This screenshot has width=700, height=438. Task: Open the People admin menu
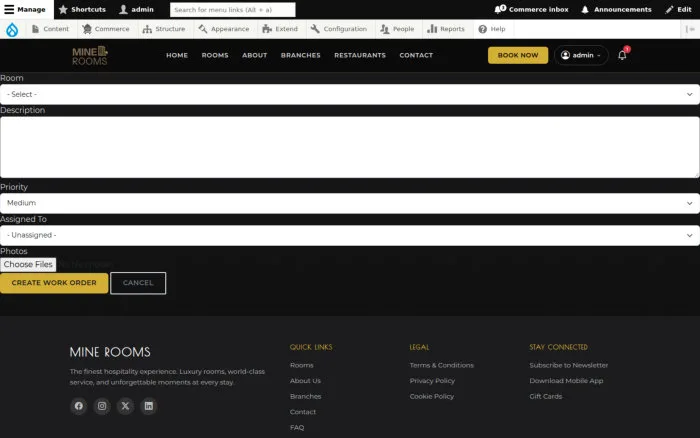click(x=397, y=29)
